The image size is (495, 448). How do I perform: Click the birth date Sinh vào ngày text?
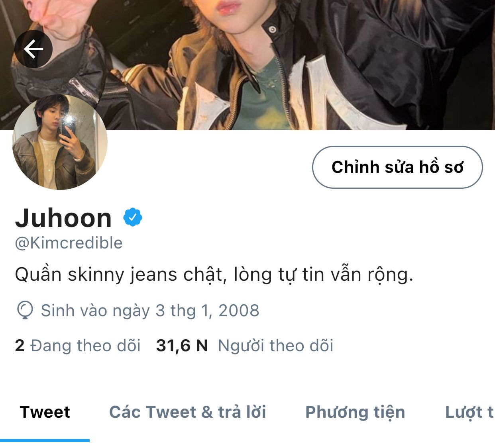point(150,311)
